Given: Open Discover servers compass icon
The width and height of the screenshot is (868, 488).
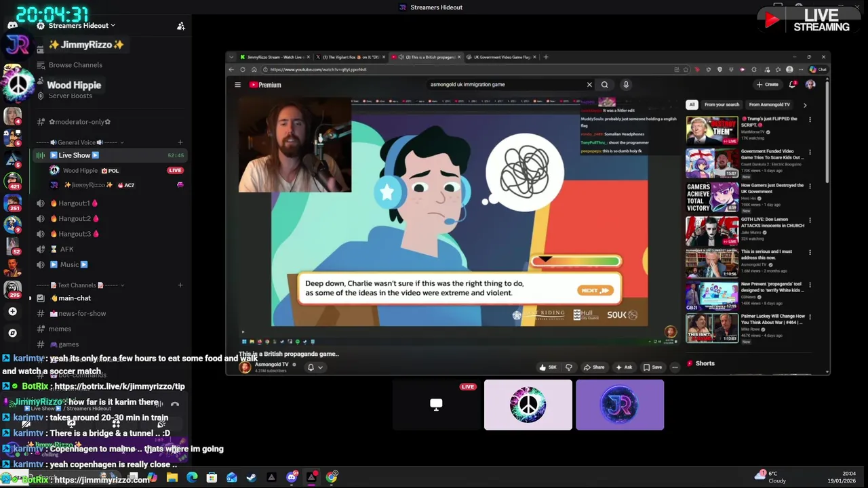Looking at the screenshot, I should coord(12,333).
